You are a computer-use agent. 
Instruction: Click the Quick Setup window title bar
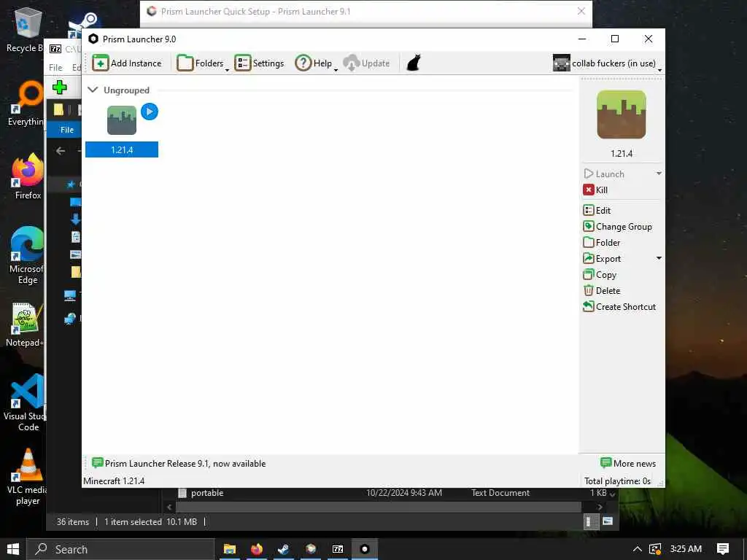click(x=366, y=12)
